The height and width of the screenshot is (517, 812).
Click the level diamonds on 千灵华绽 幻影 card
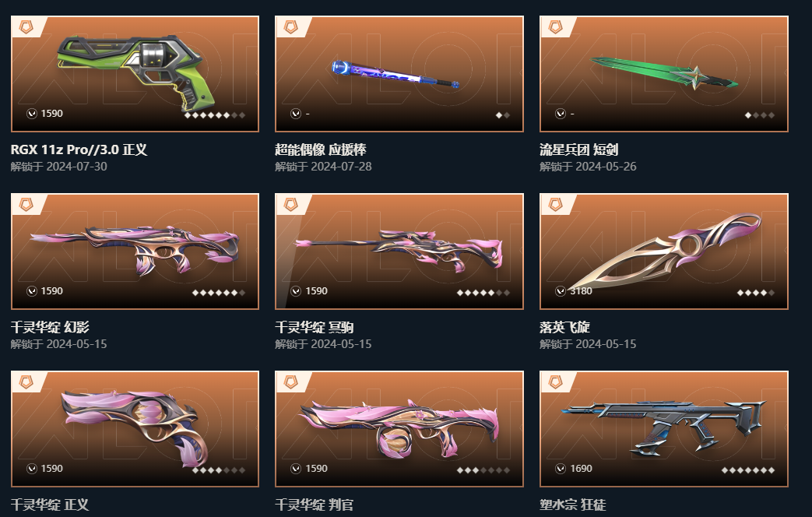tap(219, 293)
